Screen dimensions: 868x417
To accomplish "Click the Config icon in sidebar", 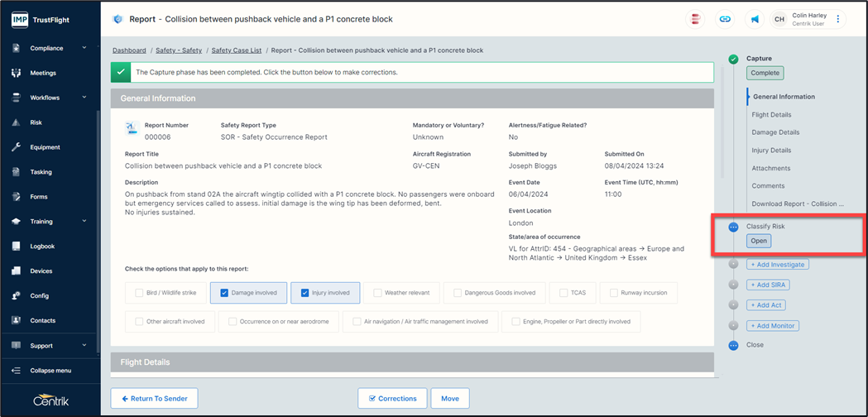I will point(16,295).
